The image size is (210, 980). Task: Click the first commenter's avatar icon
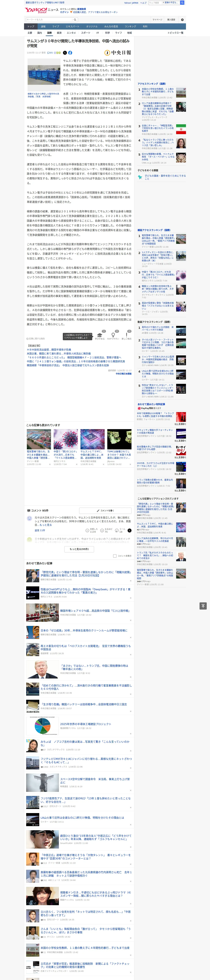(x=29, y=519)
